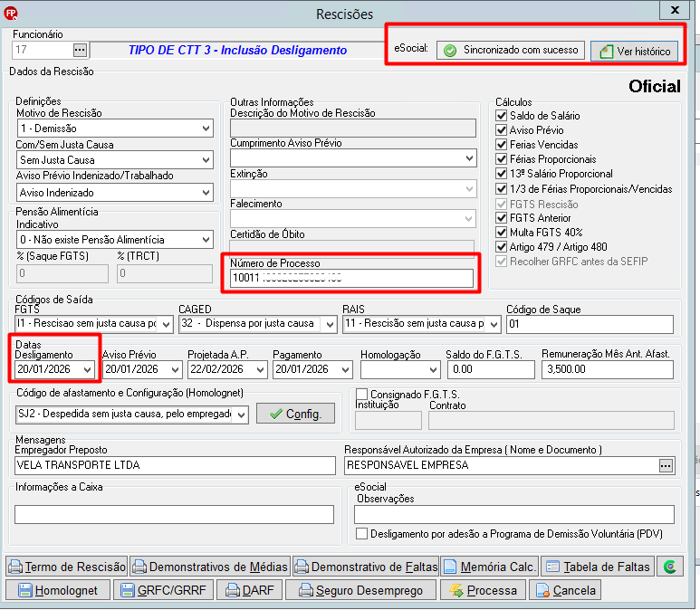Screen dimensions: 700x610
Task: Toggle Multa FGTS 40% checkbox
Action: click(x=502, y=233)
